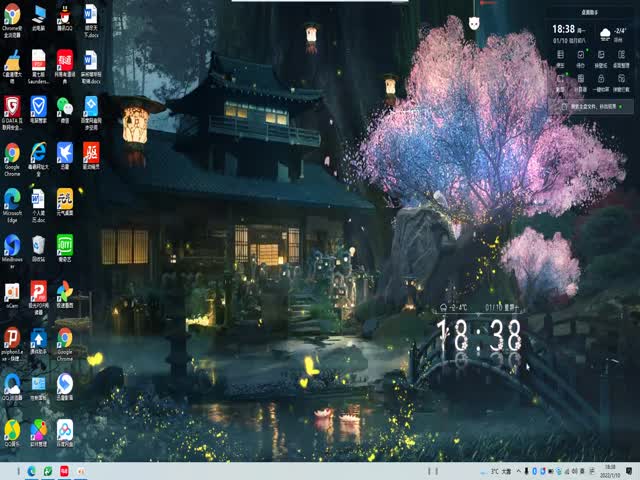Screen dimensions: 640x480
Task: Click the one-key lock screen in widget
Action: [x=600, y=83]
